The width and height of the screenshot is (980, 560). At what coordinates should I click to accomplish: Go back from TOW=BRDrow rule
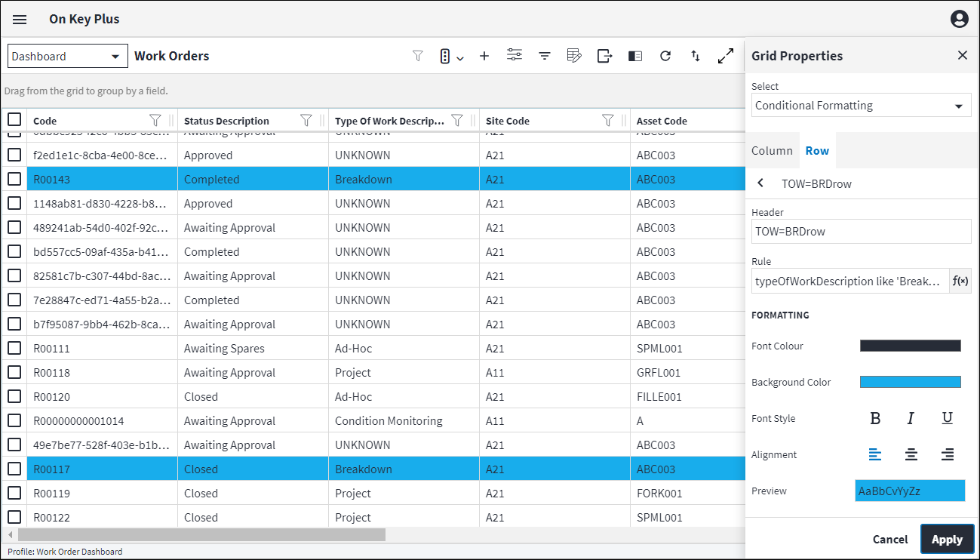(760, 183)
